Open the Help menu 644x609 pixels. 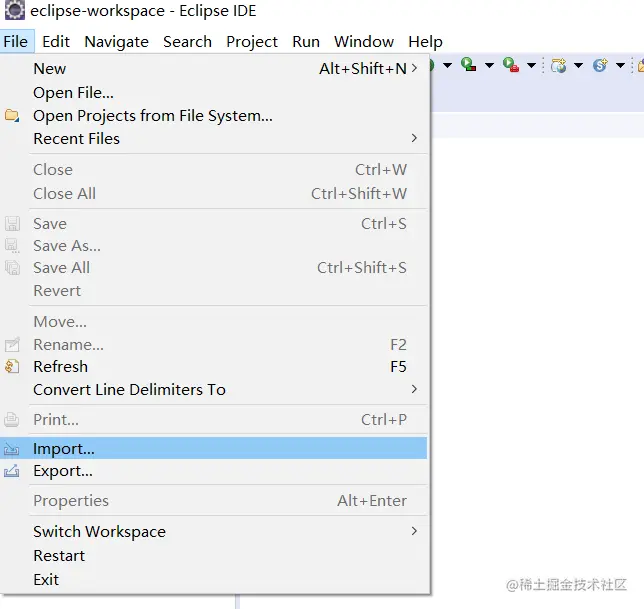(x=426, y=41)
